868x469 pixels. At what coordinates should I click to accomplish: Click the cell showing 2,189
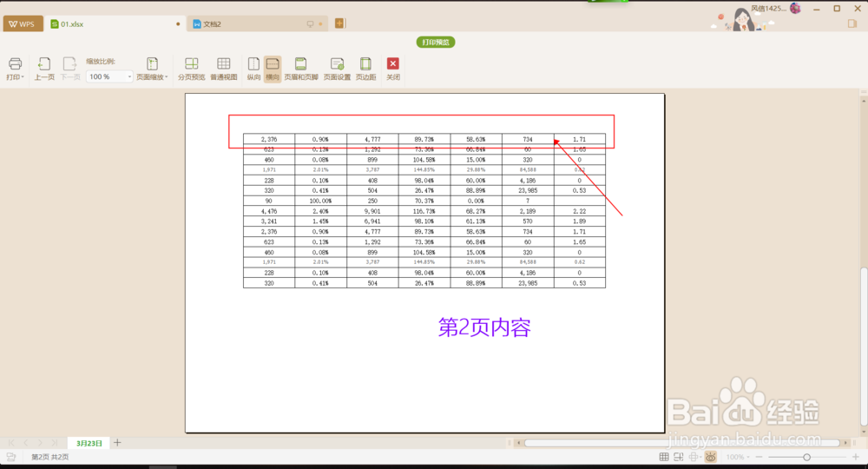(528, 211)
